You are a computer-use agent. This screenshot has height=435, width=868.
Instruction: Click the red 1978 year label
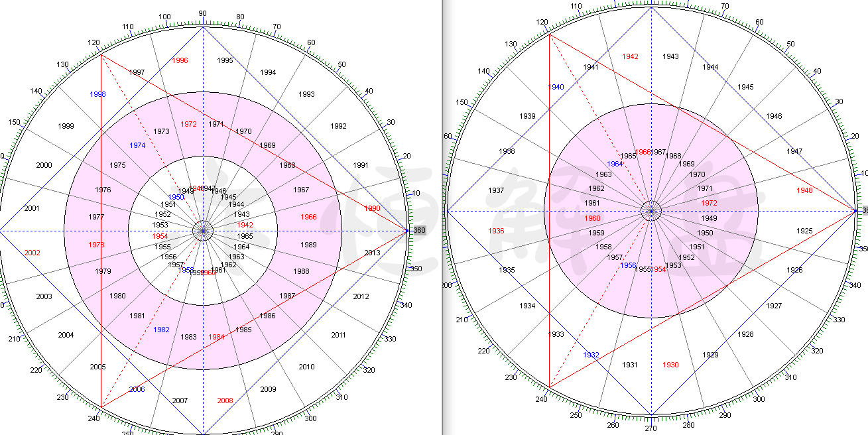96,245
